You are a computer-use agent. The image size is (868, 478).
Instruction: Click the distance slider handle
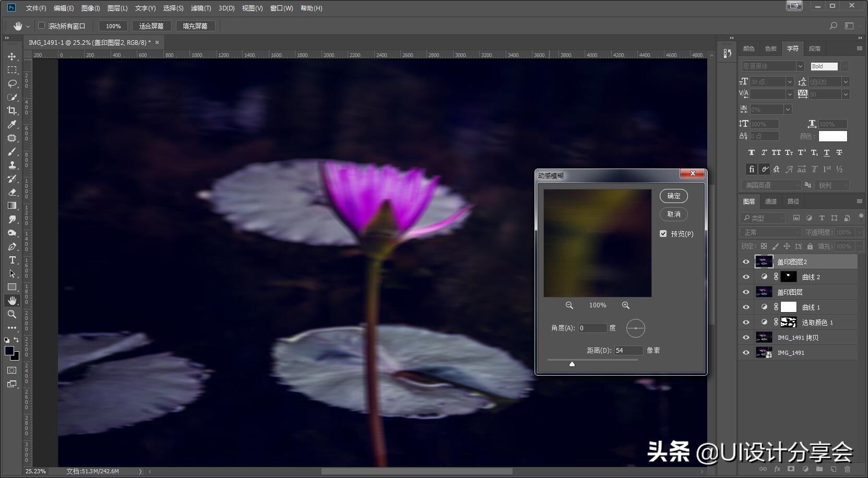[572, 364]
